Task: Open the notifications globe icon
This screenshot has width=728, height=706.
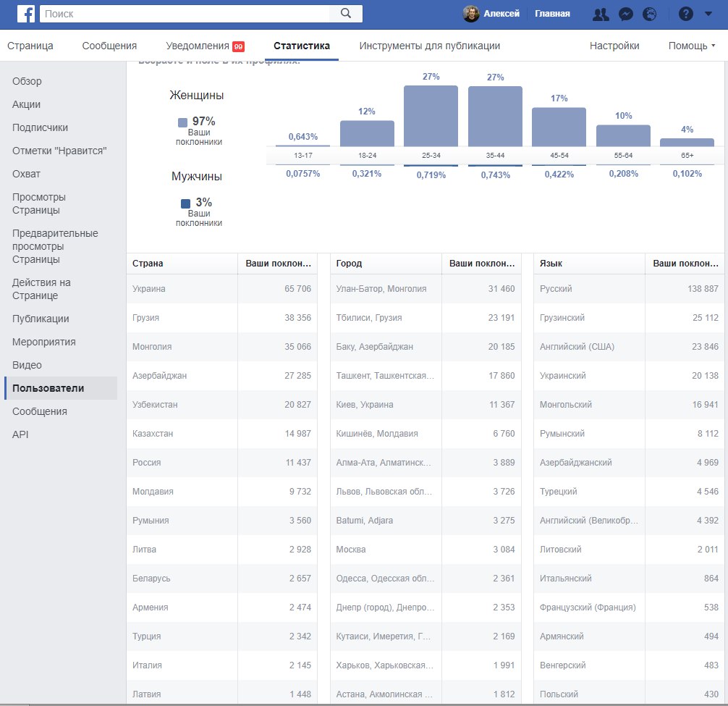Action: [x=649, y=14]
